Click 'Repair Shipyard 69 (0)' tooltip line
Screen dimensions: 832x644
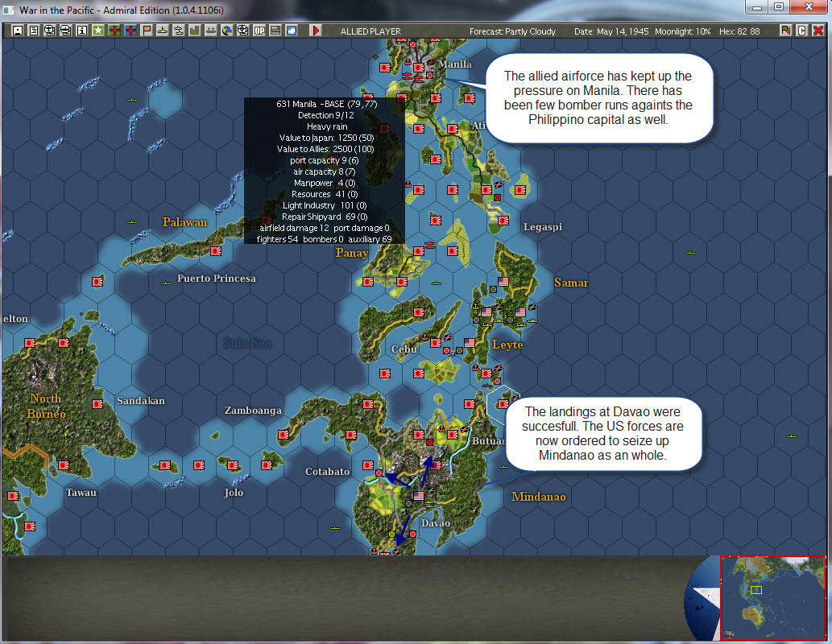coord(325,217)
